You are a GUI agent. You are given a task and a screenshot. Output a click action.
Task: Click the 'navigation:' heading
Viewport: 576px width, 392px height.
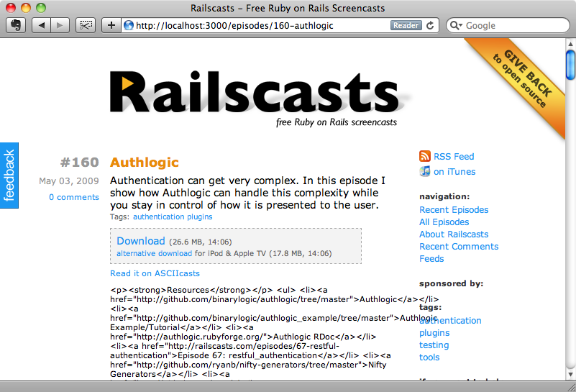[x=444, y=196]
